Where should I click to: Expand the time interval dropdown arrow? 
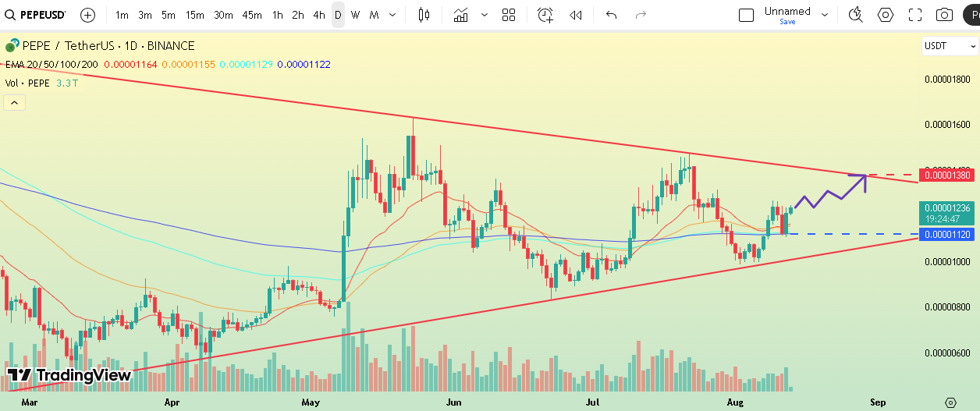[392, 15]
